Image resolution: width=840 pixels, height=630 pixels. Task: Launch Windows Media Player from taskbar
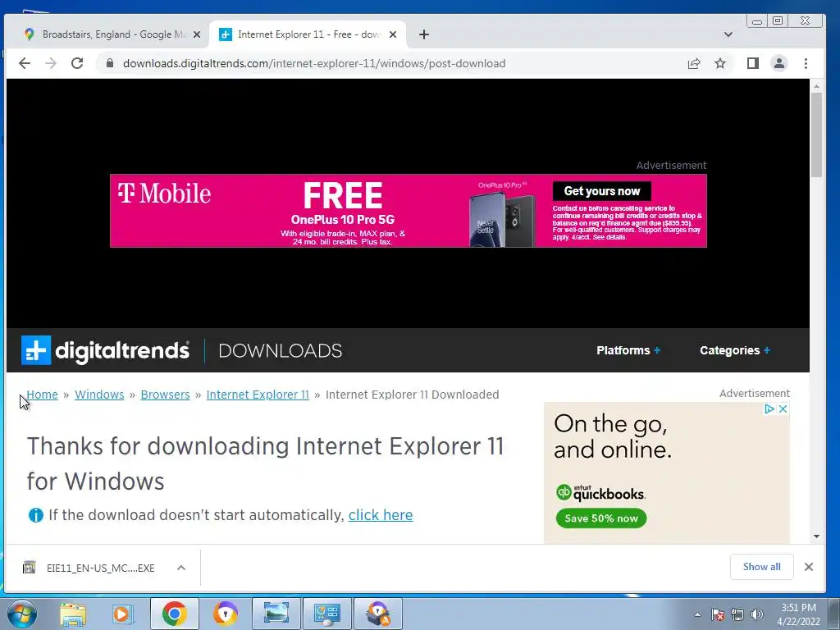pyautogui.click(x=123, y=614)
